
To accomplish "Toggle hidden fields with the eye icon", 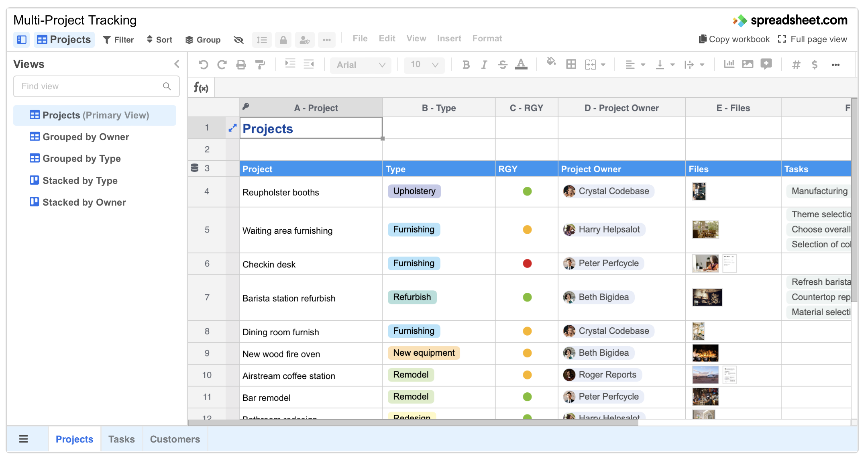I will click(x=238, y=39).
